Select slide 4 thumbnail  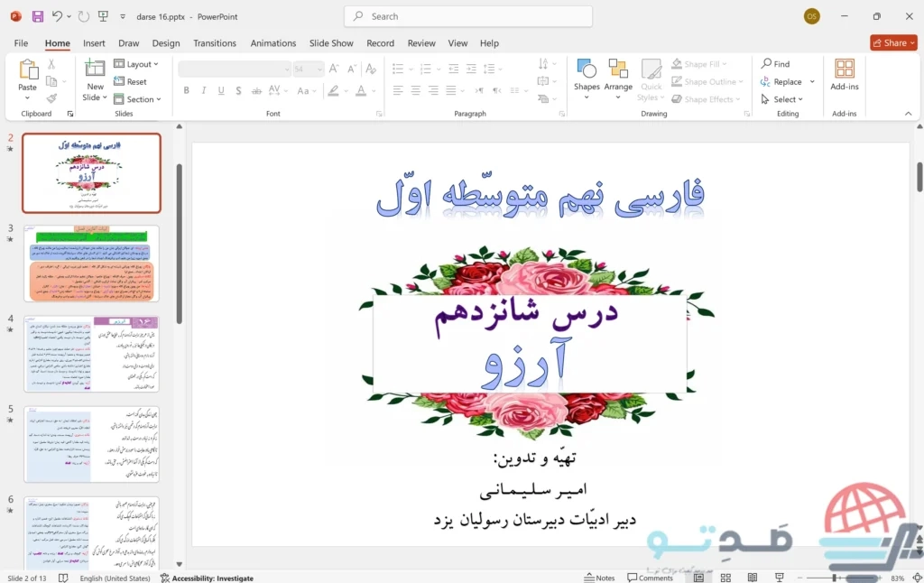pyautogui.click(x=91, y=354)
